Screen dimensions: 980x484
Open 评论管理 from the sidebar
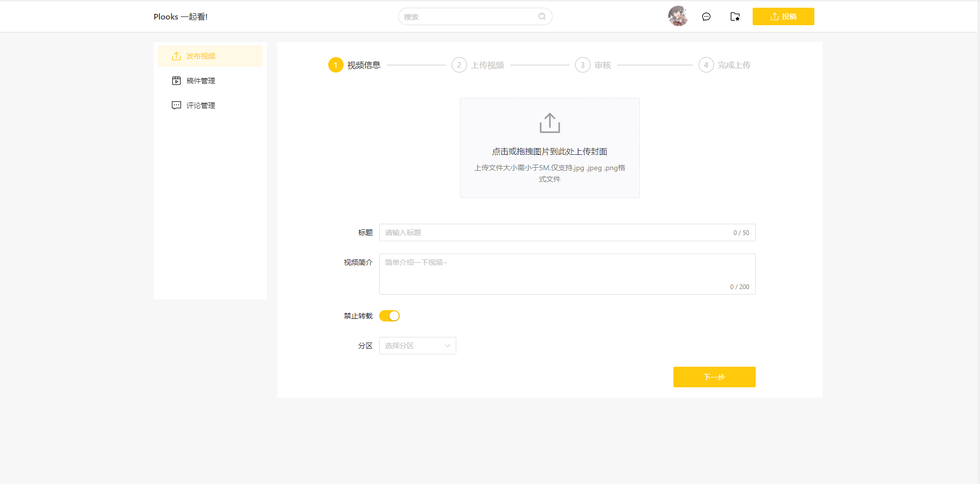tap(201, 105)
